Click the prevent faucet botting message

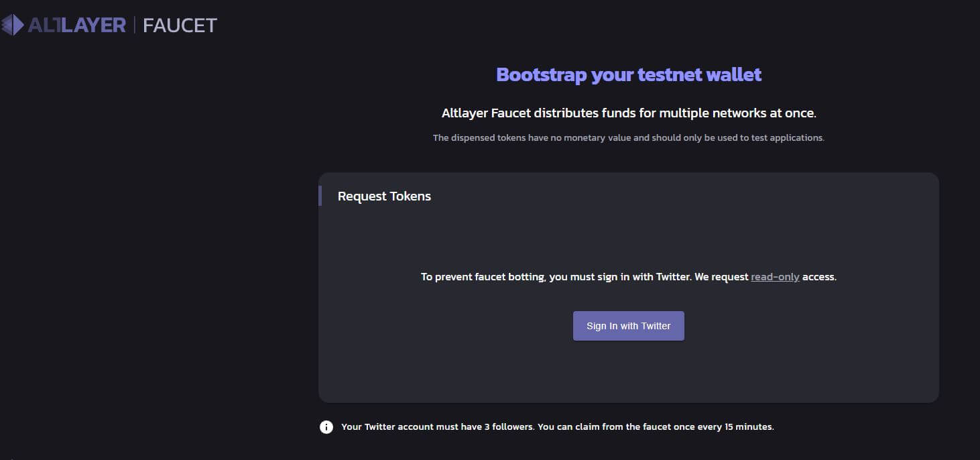(629, 276)
